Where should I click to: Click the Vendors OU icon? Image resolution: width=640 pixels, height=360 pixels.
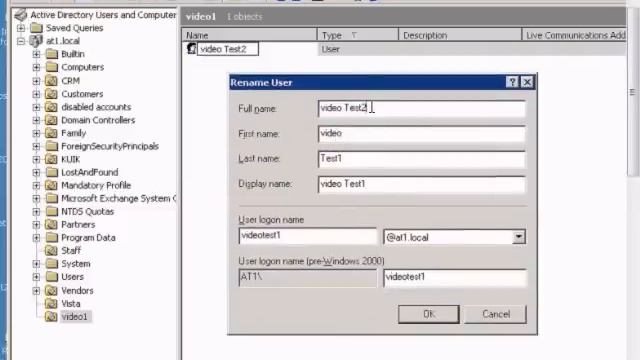tap(51, 290)
